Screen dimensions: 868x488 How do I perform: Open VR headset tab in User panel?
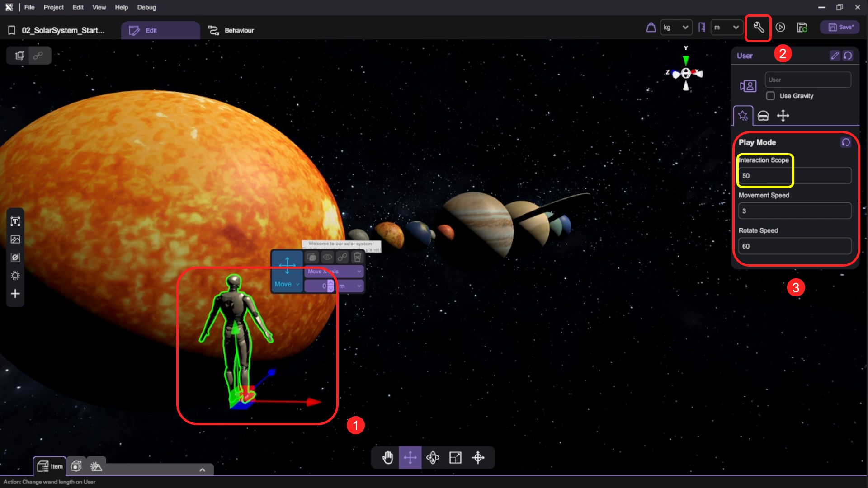click(763, 116)
